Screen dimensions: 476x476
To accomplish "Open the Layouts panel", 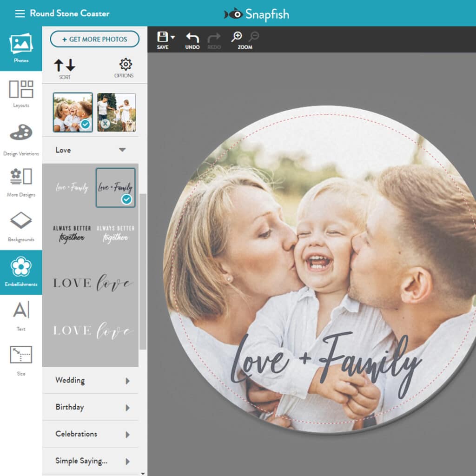I will pyautogui.click(x=21, y=92).
